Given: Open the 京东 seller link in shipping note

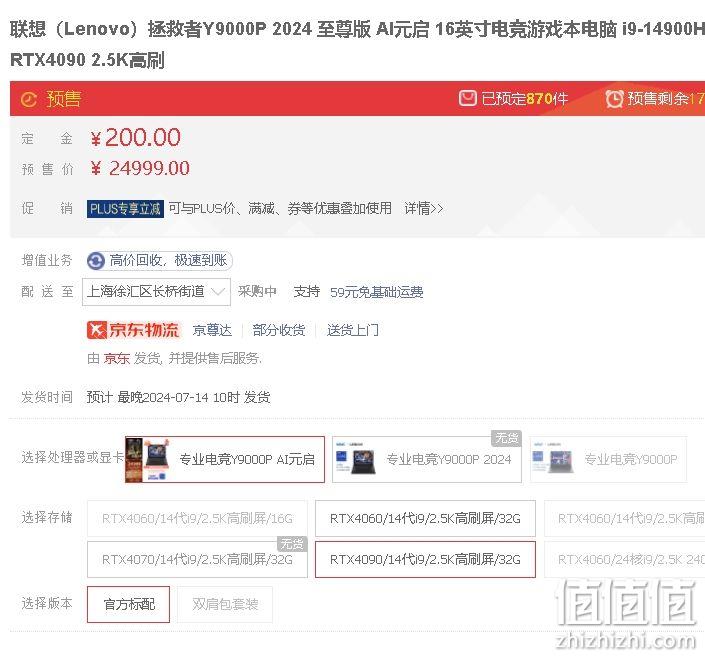Looking at the screenshot, I should (116, 358).
